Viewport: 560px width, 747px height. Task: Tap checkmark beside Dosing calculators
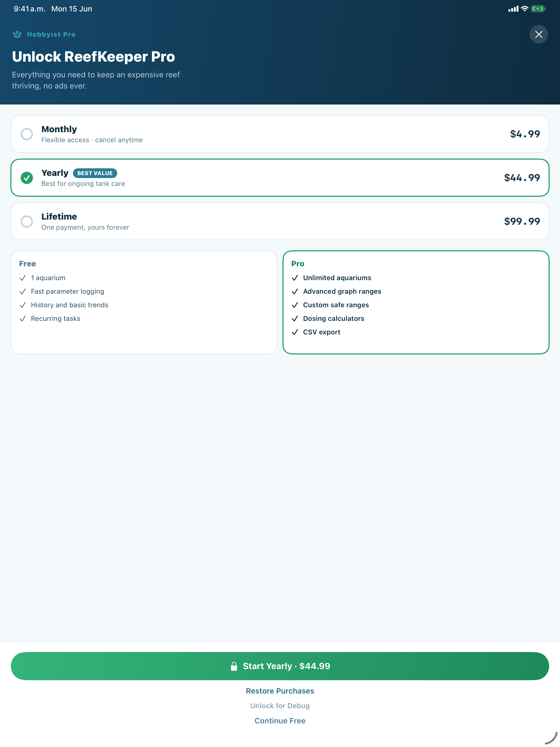pos(295,318)
